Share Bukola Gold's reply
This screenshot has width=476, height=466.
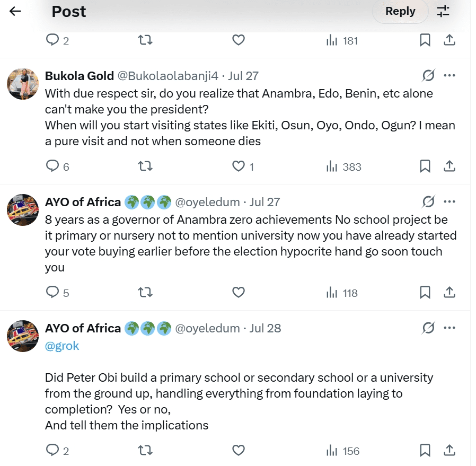pyautogui.click(x=449, y=166)
